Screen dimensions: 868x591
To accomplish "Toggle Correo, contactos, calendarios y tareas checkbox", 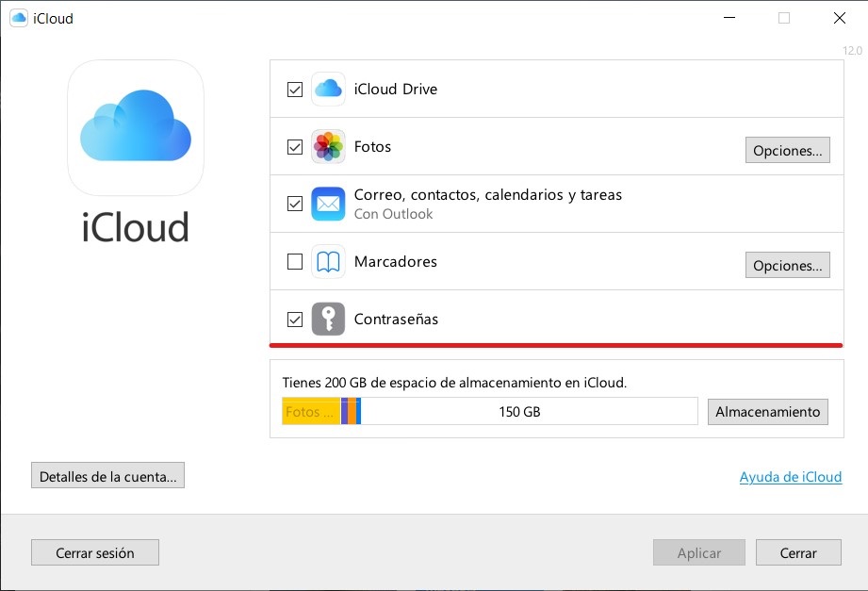I will coord(295,204).
